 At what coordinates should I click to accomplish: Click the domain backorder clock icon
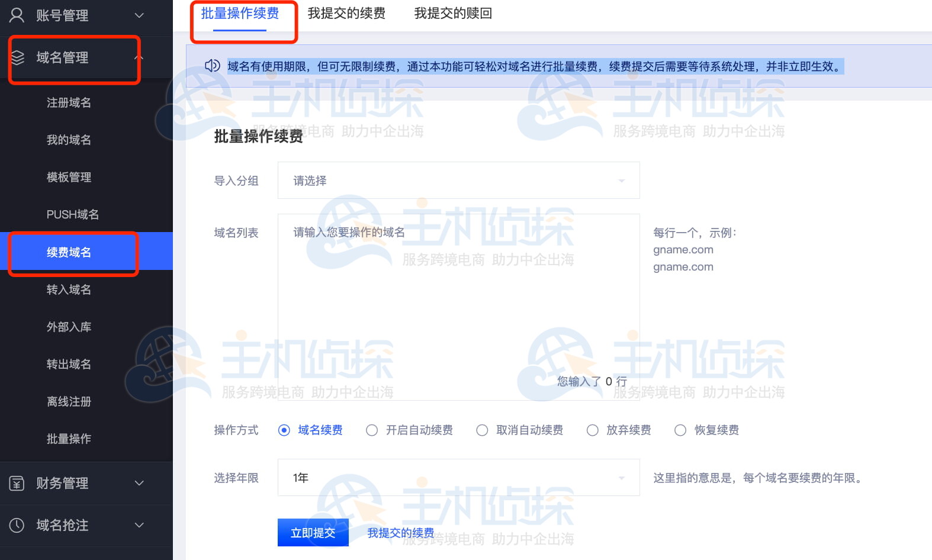17,525
